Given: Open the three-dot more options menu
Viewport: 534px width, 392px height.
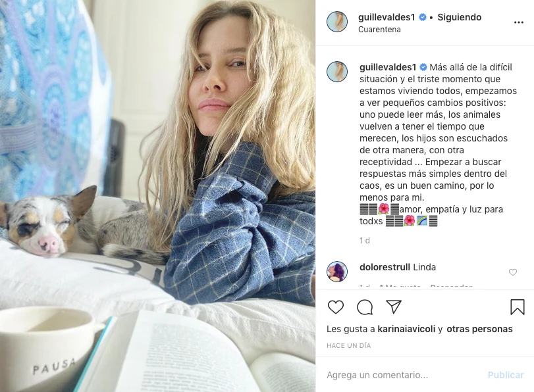Looking at the screenshot, I should tap(518, 22).
